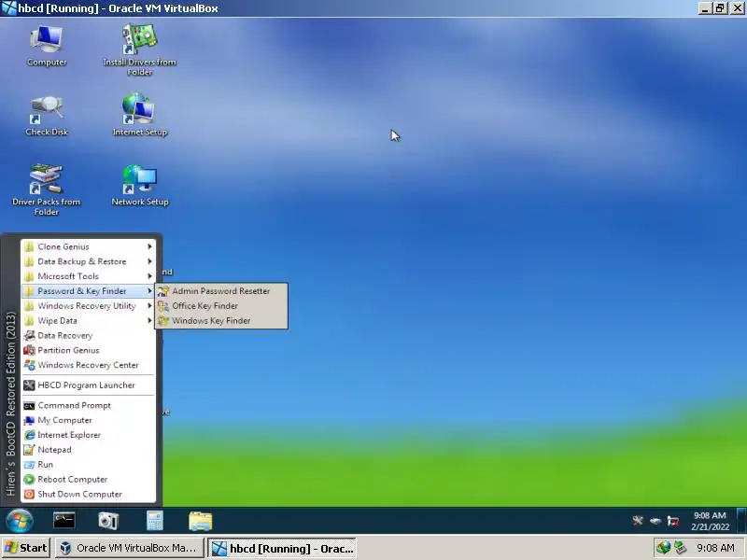This screenshot has width=747, height=560.
Task: Click the host tray icon left of the 9:08 AM clock
Action: click(681, 548)
